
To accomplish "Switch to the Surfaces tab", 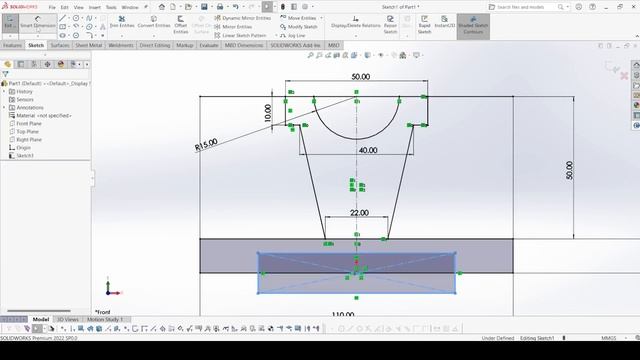I will 60,45.
